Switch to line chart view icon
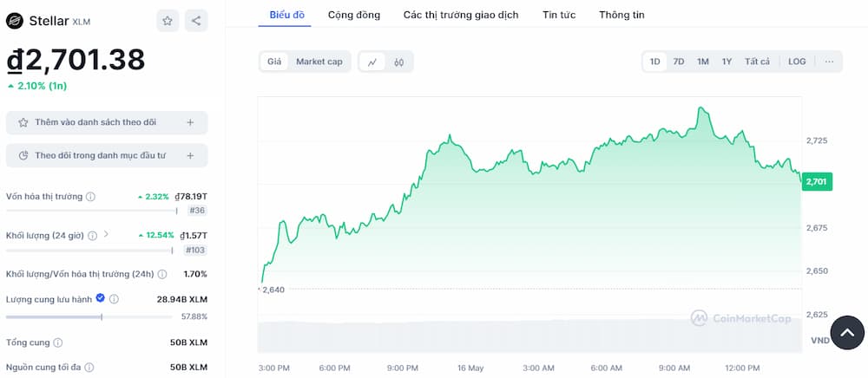Image resolution: width=868 pixels, height=378 pixels. (372, 62)
